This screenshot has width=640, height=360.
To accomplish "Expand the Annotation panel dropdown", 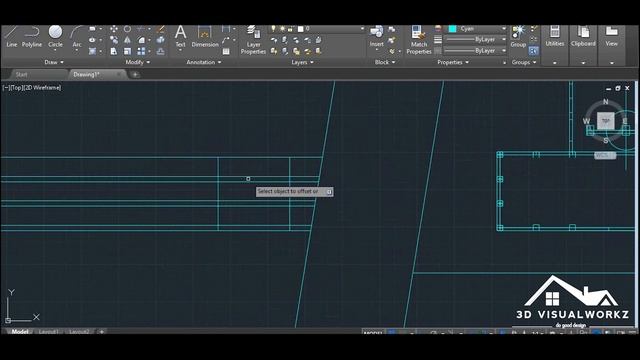I will 204,62.
